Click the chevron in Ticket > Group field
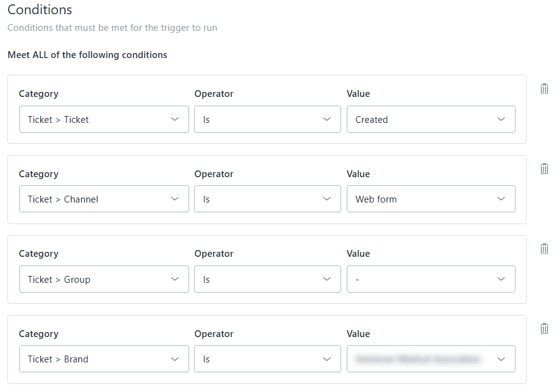 click(175, 279)
